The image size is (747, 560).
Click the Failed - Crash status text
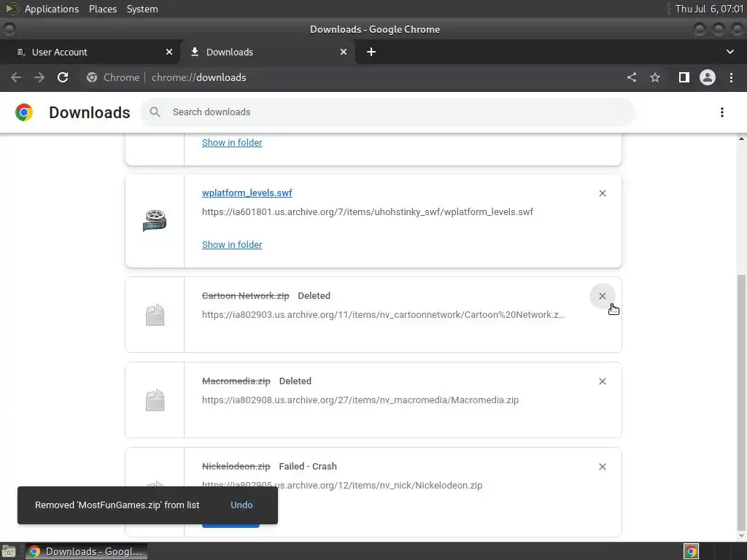coord(308,467)
